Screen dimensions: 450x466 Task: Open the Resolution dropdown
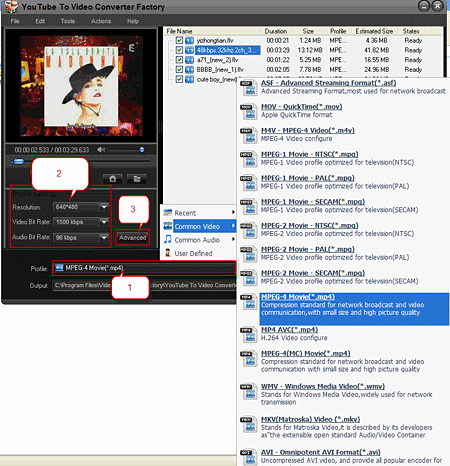tap(104, 207)
